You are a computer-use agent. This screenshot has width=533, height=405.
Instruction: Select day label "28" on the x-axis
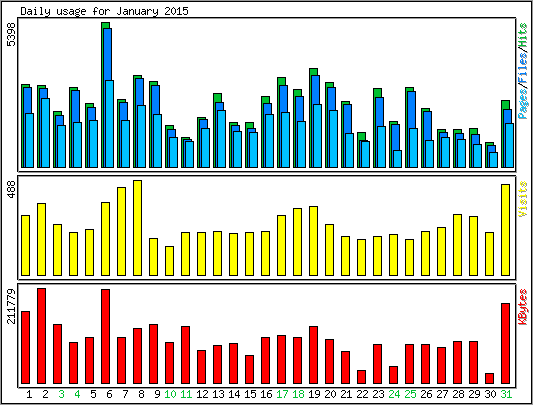point(458,394)
